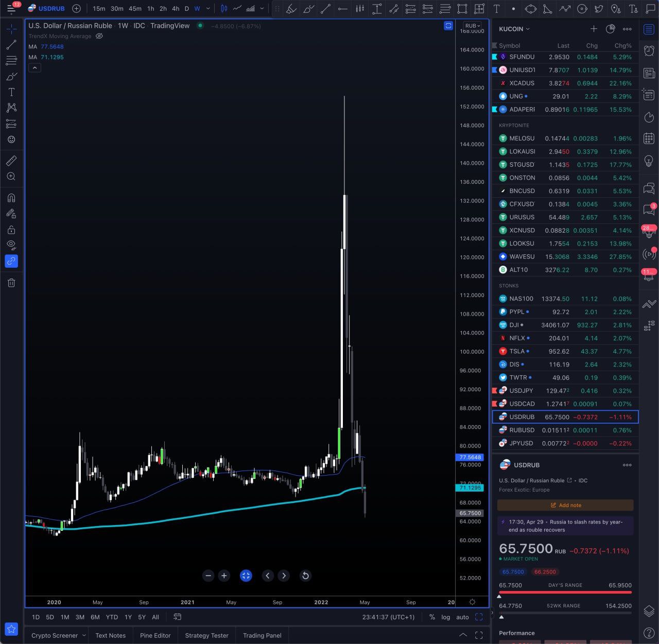Open the RUB currency dropdown
Image resolution: width=659 pixels, height=644 pixels.
point(472,26)
